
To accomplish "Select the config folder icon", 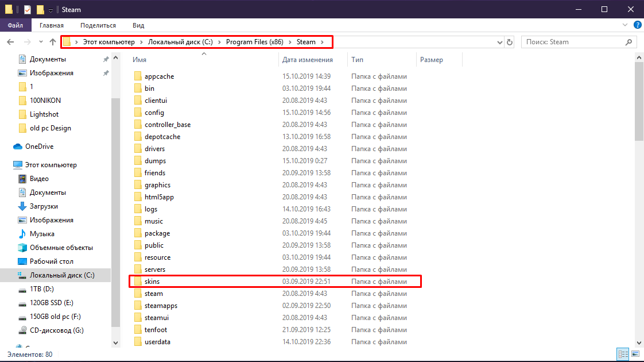I will (138, 113).
